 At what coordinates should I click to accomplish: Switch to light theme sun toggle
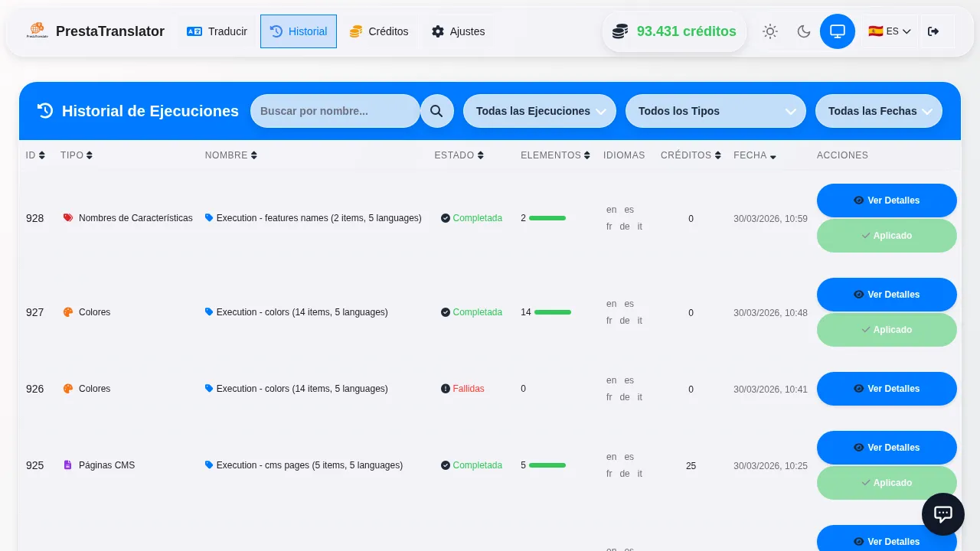coord(769,31)
